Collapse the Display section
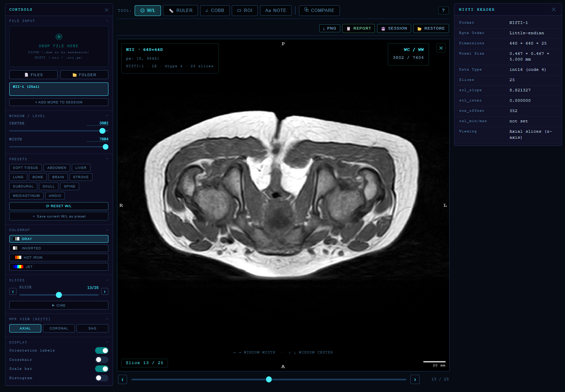This screenshot has height=392, width=565. (107, 342)
